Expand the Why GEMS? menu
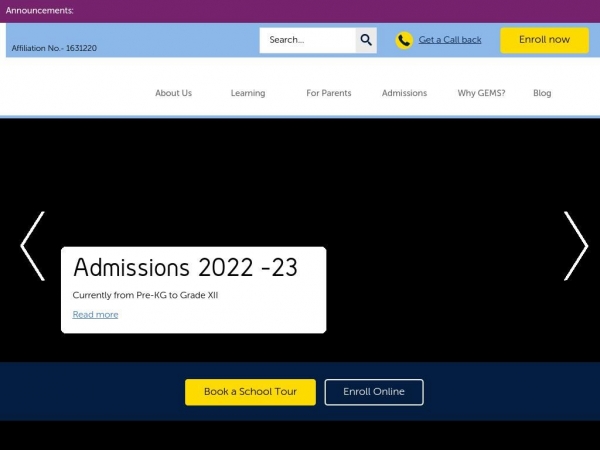 point(481,93)
